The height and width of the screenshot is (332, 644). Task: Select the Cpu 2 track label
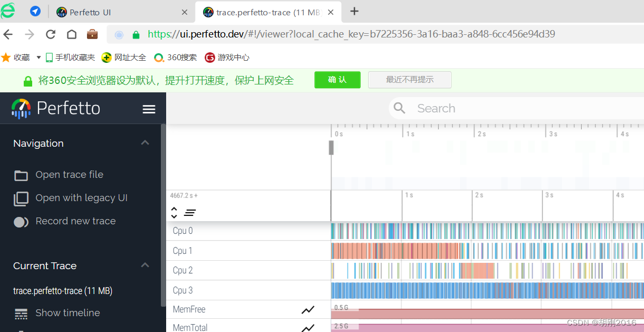[182, 270]
